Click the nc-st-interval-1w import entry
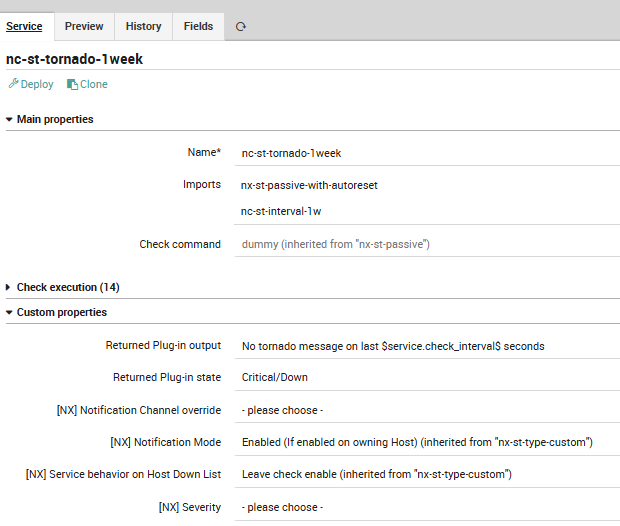The image size is (620, 526). coord(281,211)
